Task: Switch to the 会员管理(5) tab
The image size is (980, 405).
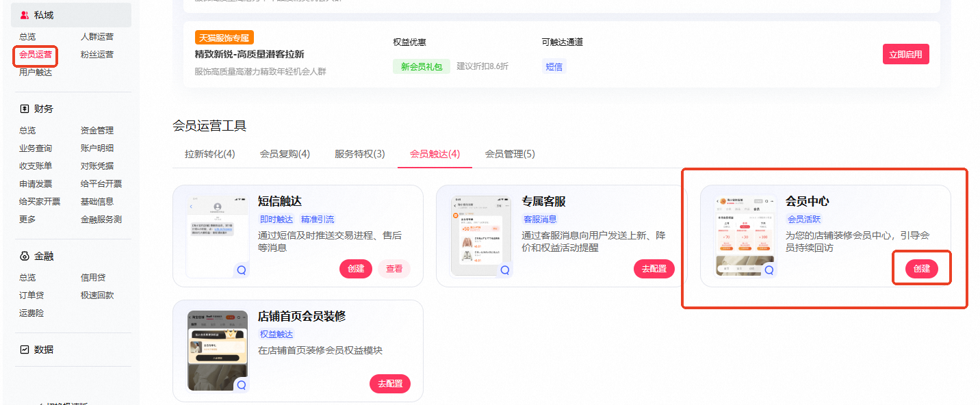Action: (510, 154)
